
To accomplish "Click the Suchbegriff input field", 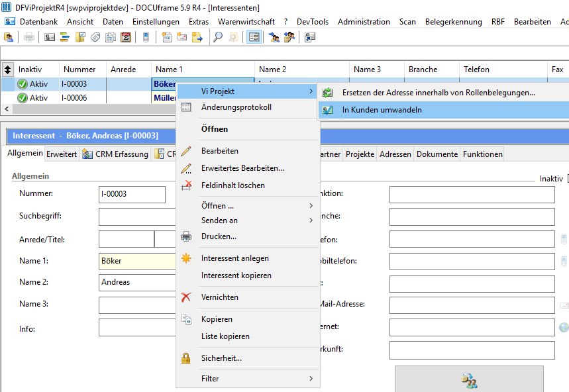I will 137,217.
